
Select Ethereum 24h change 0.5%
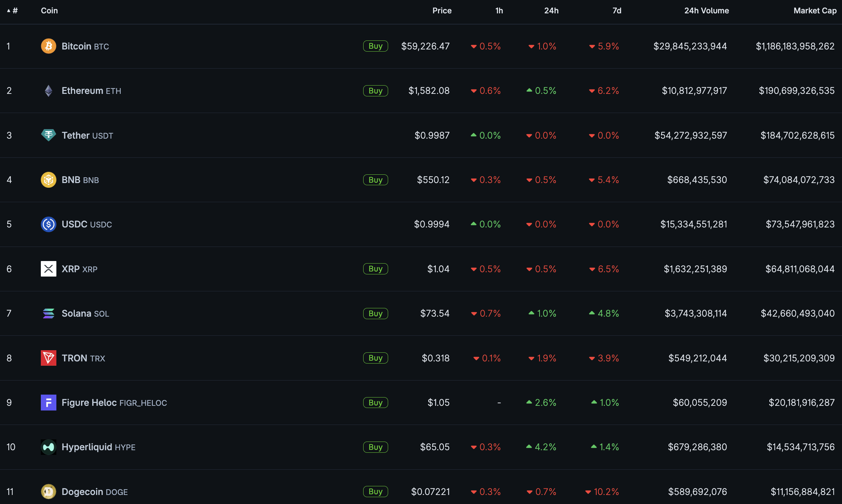tap(541, 91)
